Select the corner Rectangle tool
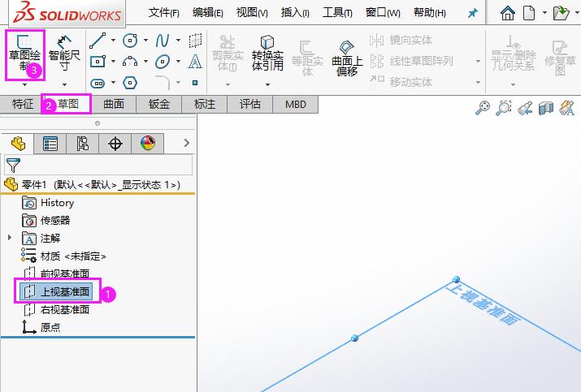 98,62
